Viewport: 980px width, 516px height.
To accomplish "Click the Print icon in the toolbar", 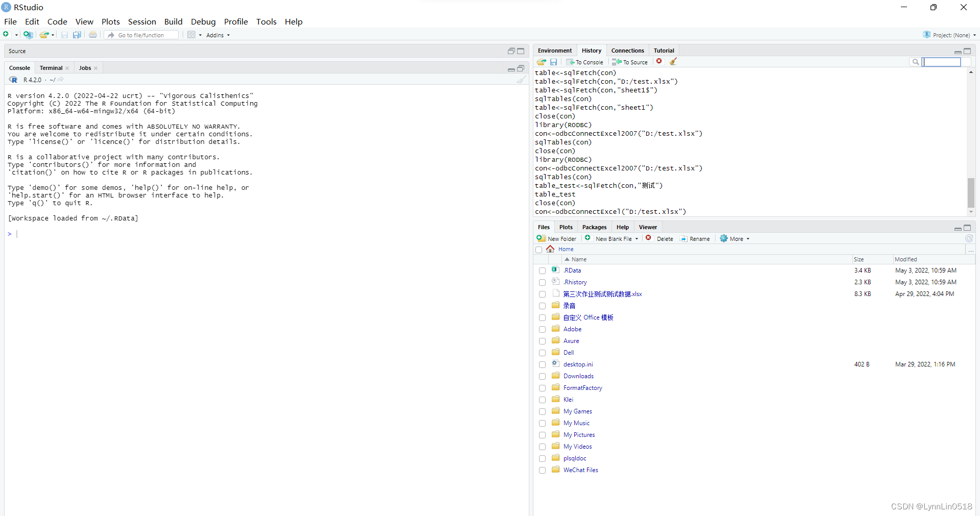I will click(92, 34).
